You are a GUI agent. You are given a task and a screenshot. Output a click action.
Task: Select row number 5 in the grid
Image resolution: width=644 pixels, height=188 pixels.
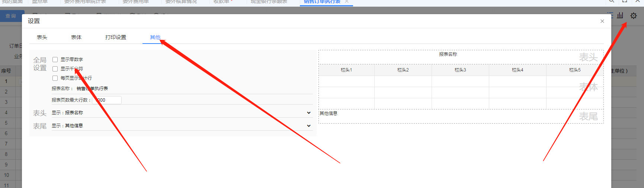point(6,123)
